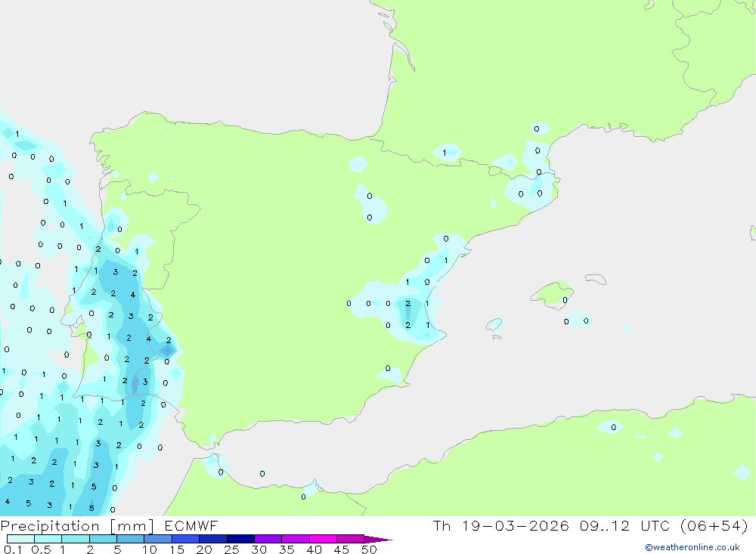Click the '15' legend label

click(x=177, y=549)
